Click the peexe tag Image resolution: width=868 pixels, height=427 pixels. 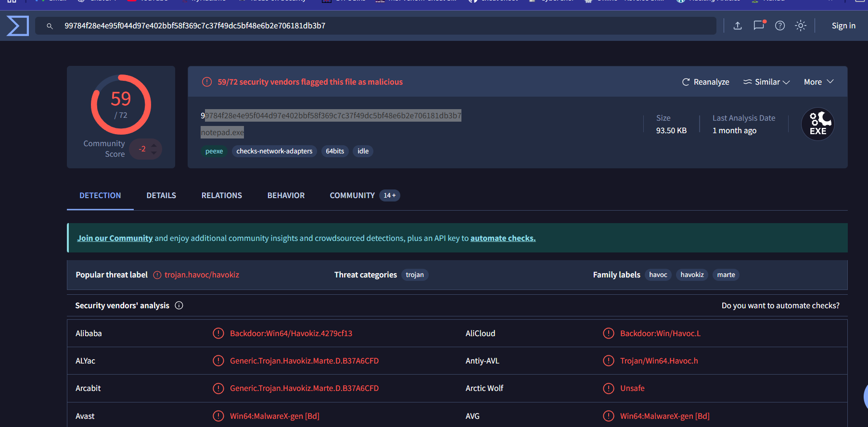214,151
